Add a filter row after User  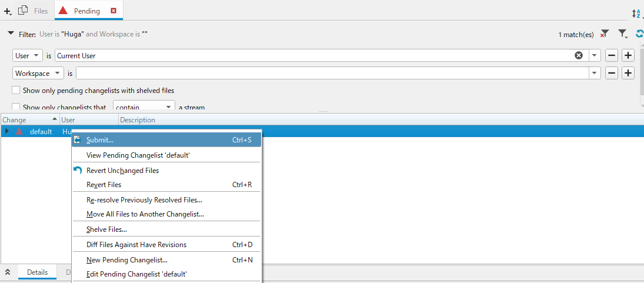pos(628,55)
